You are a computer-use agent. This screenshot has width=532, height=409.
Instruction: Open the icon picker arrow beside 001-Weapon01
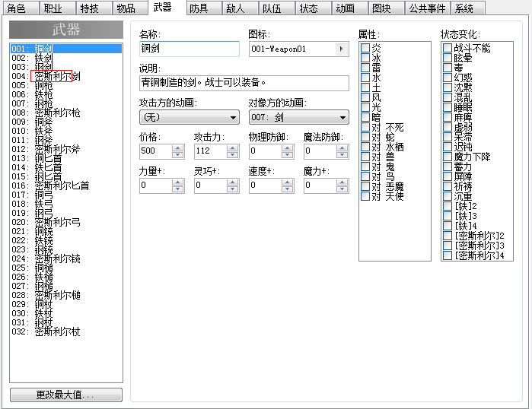(341, 49)
